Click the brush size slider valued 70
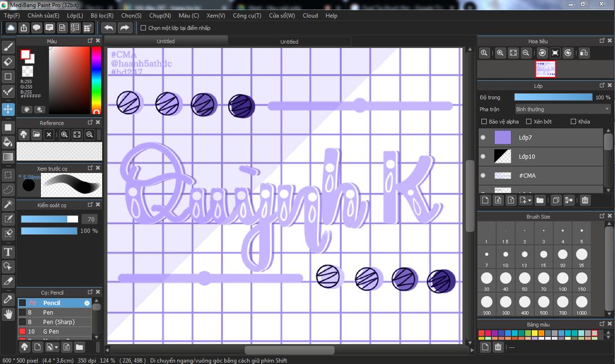This screenshot has width=615, height=364. (49, 219)
